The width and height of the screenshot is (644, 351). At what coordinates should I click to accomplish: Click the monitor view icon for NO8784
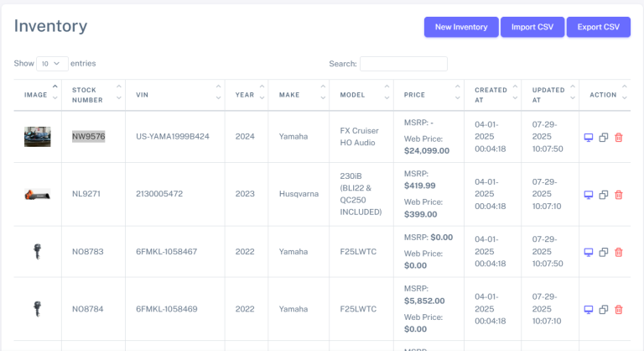coord(589,309)
